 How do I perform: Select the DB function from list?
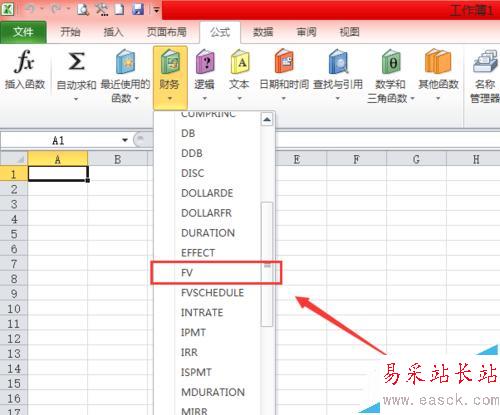tap(207, 133)
